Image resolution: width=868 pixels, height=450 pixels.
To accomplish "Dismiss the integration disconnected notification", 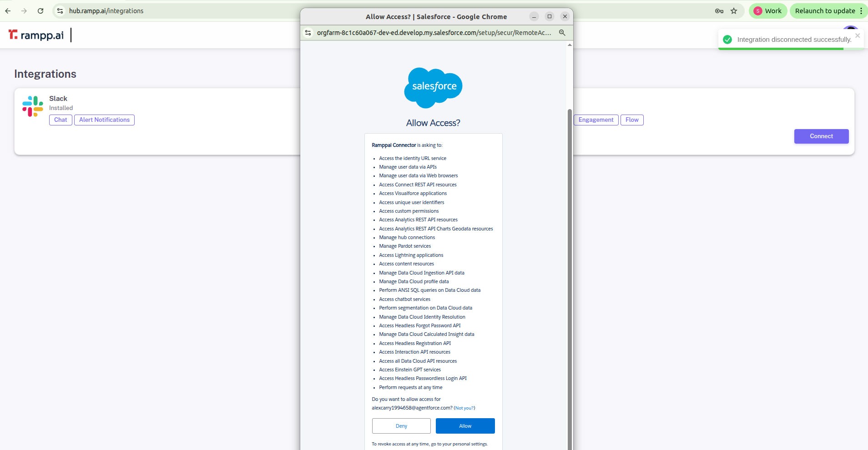I will (x=857, y=35).
